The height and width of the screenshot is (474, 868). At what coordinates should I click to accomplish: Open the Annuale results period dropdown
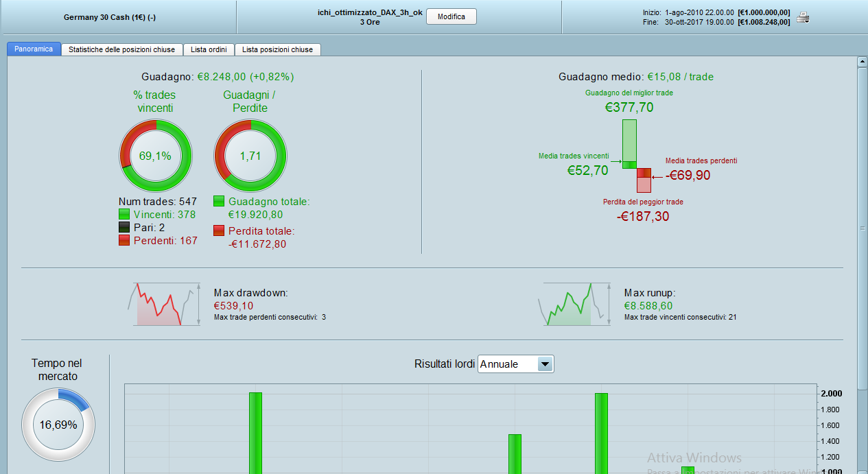[x=515, y=364]
